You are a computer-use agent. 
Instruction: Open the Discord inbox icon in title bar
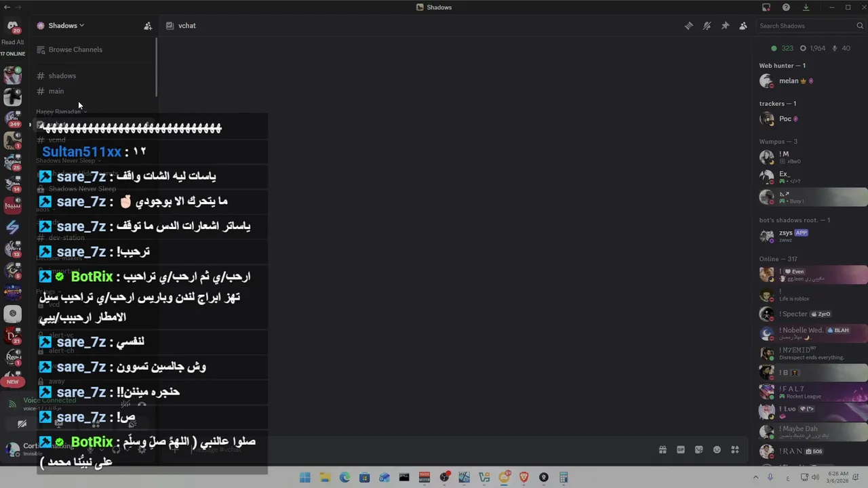pos(766,7)
